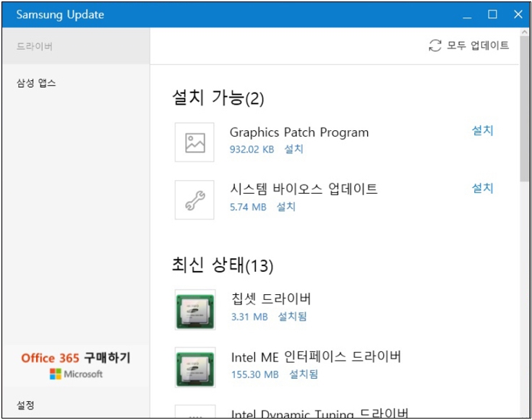Click the scrollbar up arrow
The width and height of the screenshot is (532, 420).
pyautogui.click(x=524, y=32)
